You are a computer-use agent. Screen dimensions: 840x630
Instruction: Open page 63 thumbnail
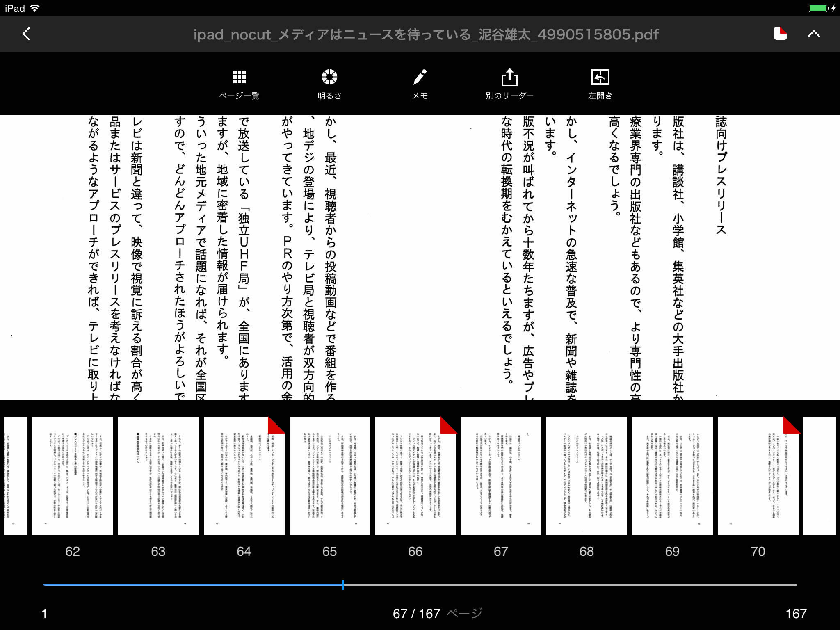158,476
